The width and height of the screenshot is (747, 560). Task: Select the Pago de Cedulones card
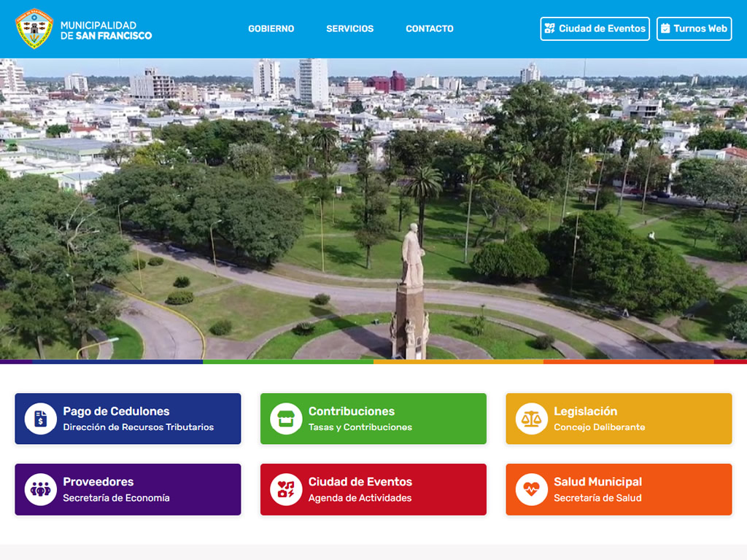click(128, 419)
